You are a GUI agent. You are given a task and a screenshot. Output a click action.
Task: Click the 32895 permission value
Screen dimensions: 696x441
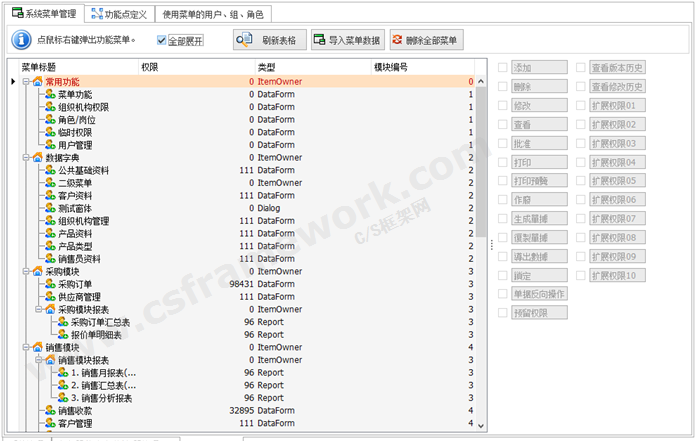point(241,410)
